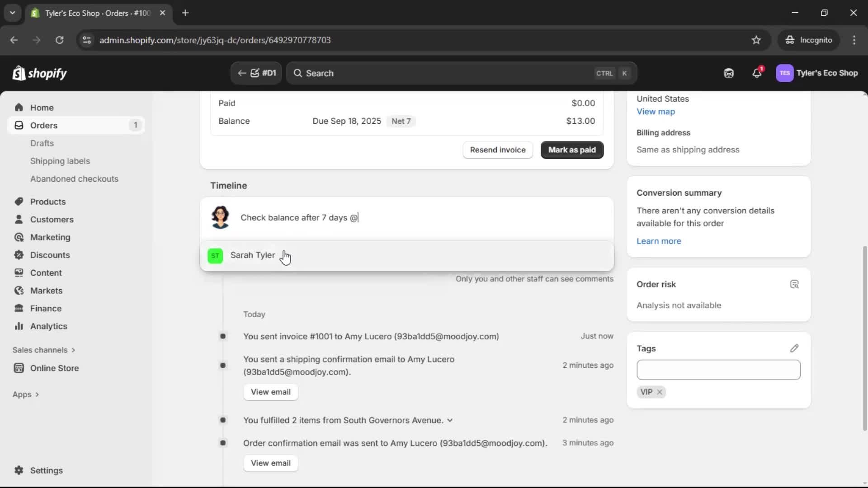Select the back arrow next to #D1
Screen dimensions: 868x488
pos(242,73)
